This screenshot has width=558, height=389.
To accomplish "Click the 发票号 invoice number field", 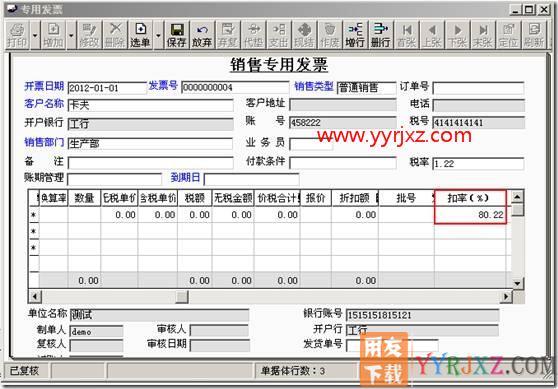I will [235, 87].
